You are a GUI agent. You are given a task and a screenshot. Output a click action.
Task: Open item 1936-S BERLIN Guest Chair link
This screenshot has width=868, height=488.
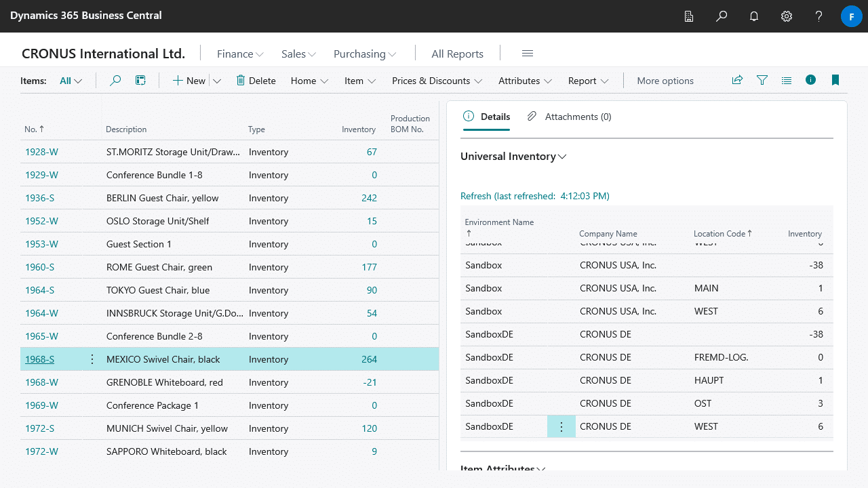point(39,198)
